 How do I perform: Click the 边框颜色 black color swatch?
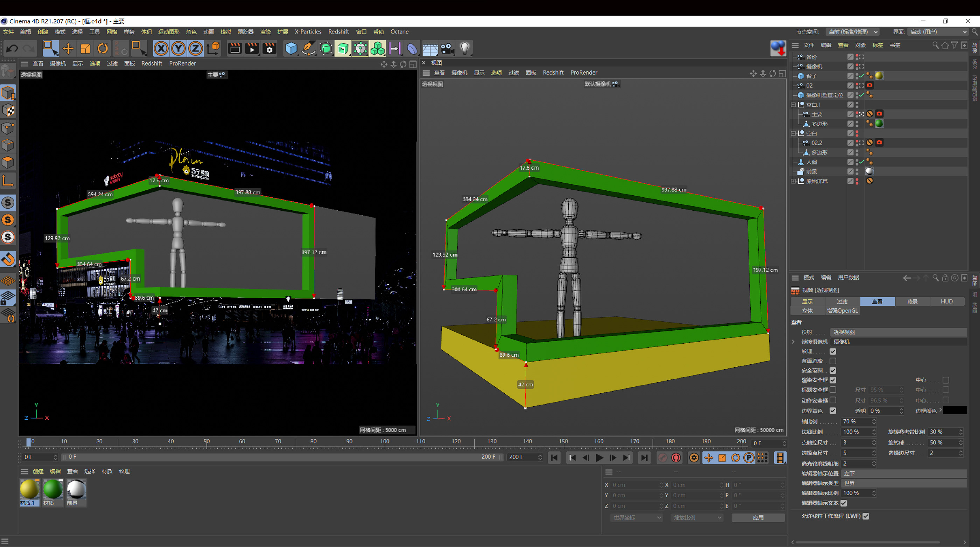point(955,411)
